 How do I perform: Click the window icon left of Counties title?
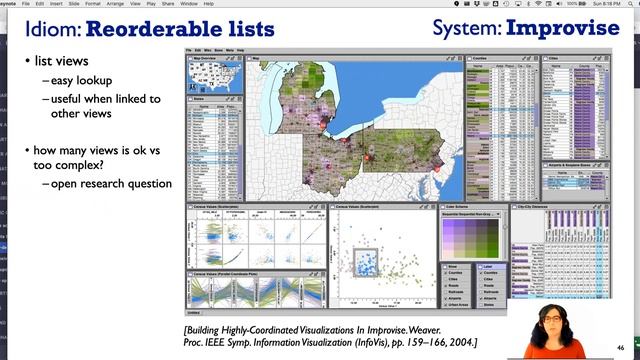pyautogui.click(x=470, y=58)
